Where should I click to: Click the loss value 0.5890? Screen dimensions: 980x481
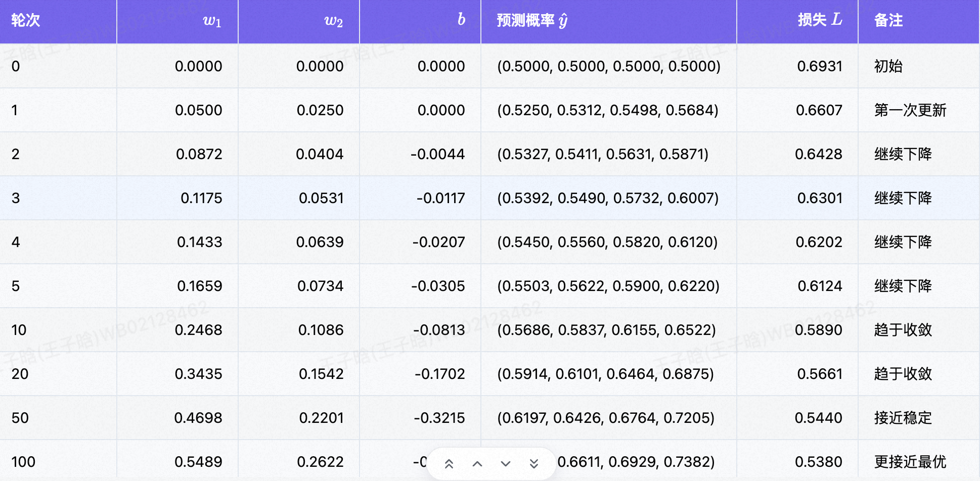819,330
